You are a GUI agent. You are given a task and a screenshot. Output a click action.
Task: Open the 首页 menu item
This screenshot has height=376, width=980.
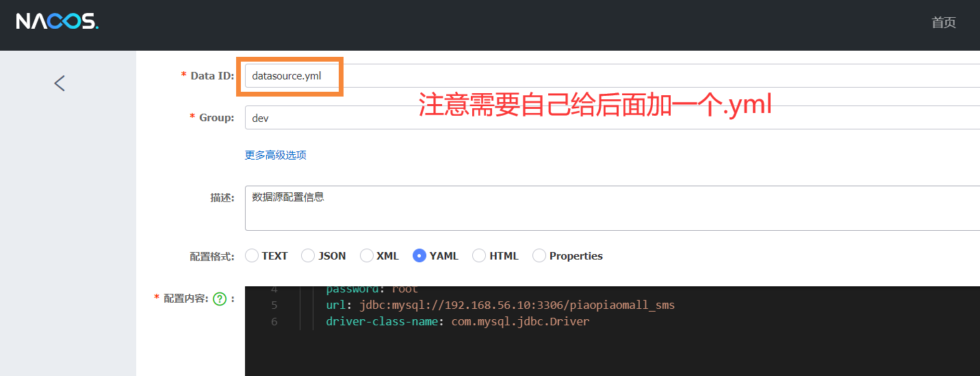[943, 23]
